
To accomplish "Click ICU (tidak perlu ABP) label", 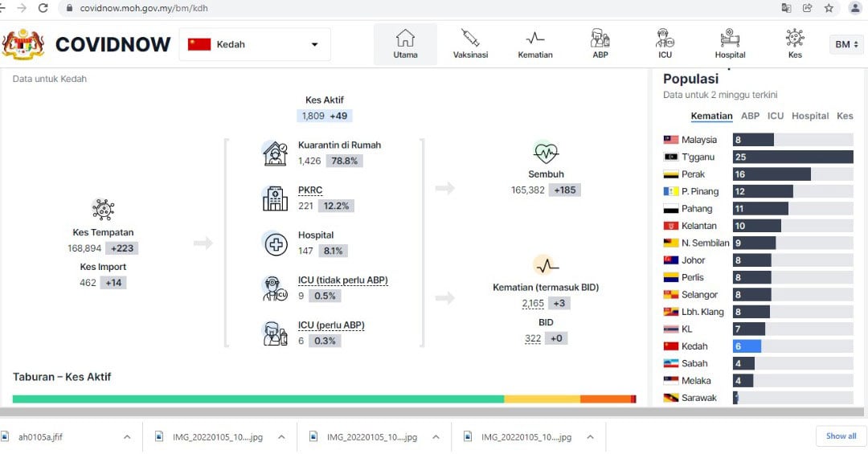I will click(x=342, y=280).
